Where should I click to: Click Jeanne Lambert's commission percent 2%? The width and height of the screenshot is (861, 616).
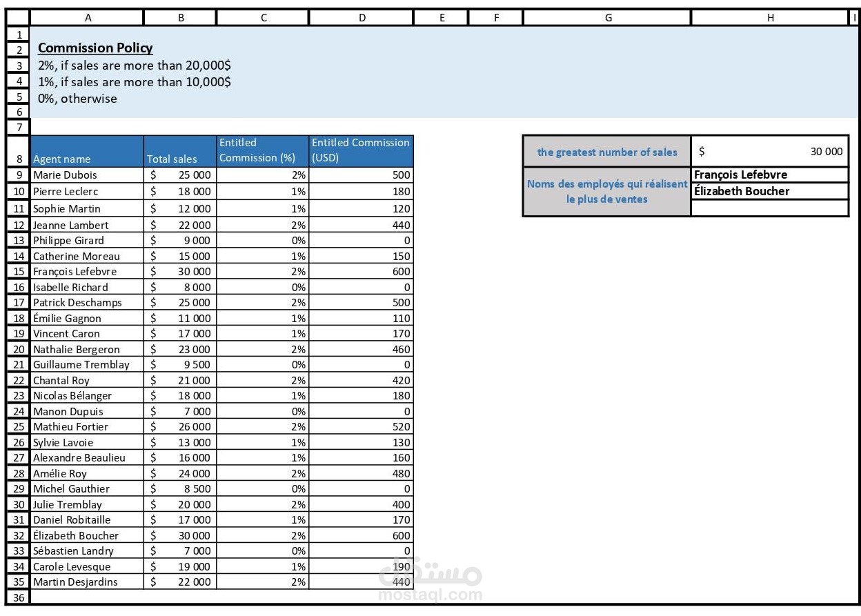[x=263, y=225]
